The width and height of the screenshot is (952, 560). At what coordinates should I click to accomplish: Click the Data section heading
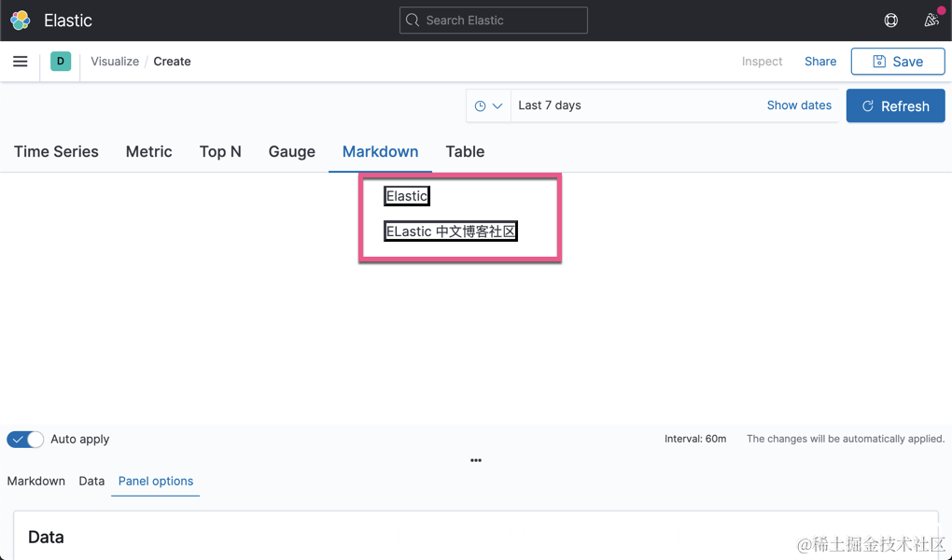46,537
